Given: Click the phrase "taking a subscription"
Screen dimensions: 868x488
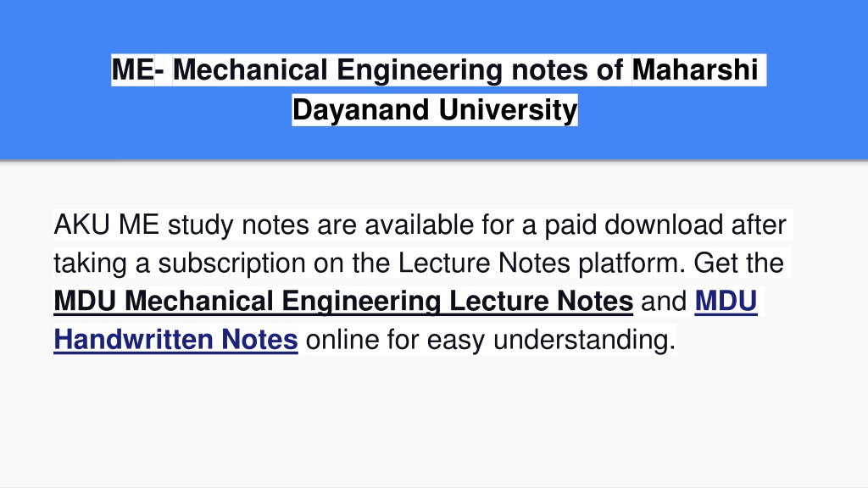Looking at the screenshot, I should 180,263.
